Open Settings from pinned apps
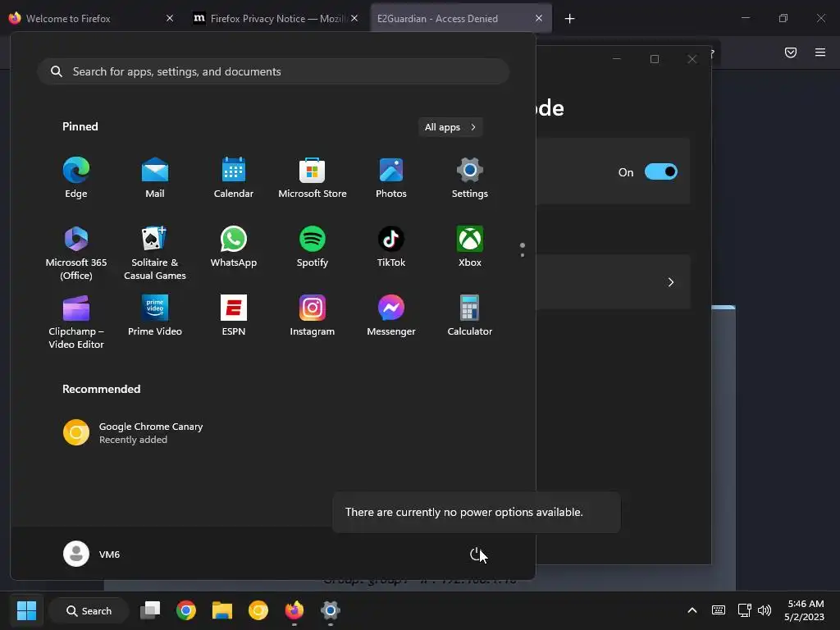The height and width of the screenshot is (630, 840). tap(470, 178)
